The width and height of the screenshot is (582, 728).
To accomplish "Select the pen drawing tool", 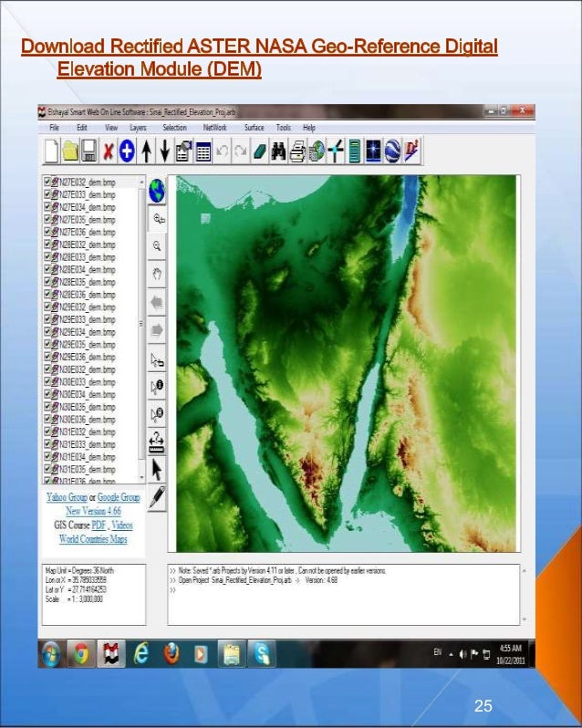I will [157, 498].
